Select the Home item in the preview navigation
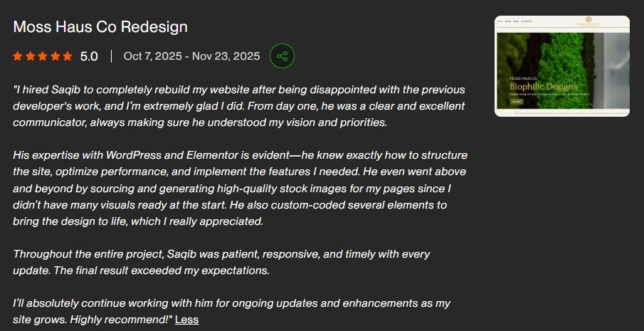 500,21
